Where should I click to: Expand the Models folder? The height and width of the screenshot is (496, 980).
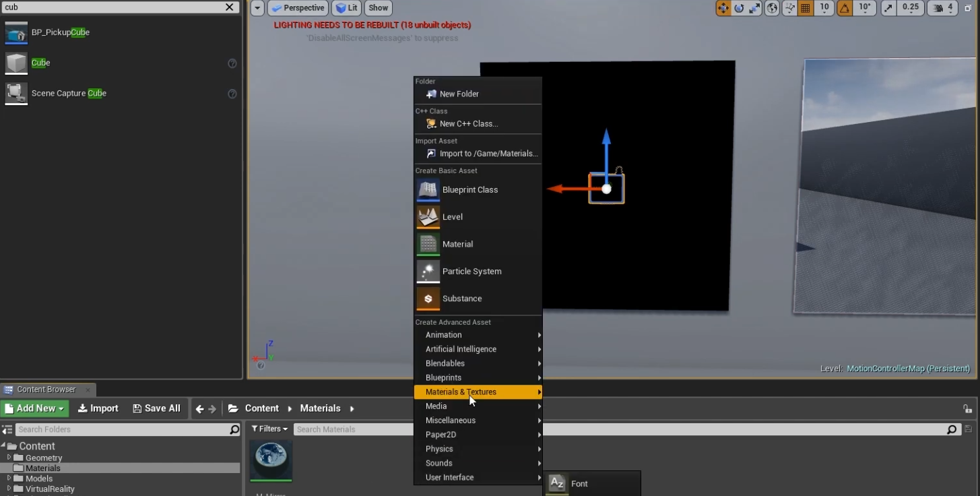(x=9, y=478)
